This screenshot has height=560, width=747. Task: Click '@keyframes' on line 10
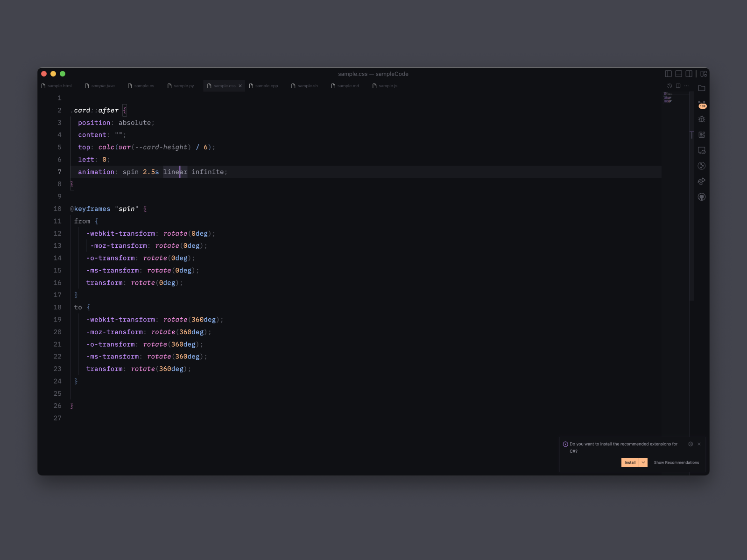pos(90,209)
